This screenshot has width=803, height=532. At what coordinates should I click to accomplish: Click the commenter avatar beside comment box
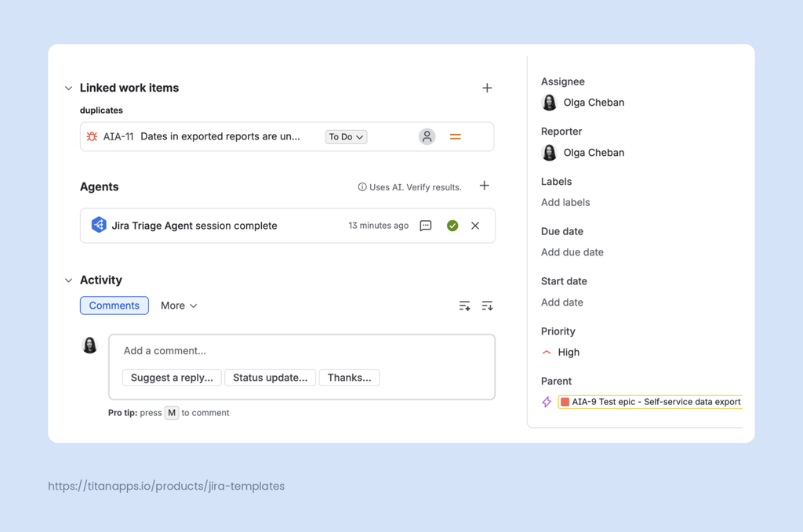tap(89, 346)
